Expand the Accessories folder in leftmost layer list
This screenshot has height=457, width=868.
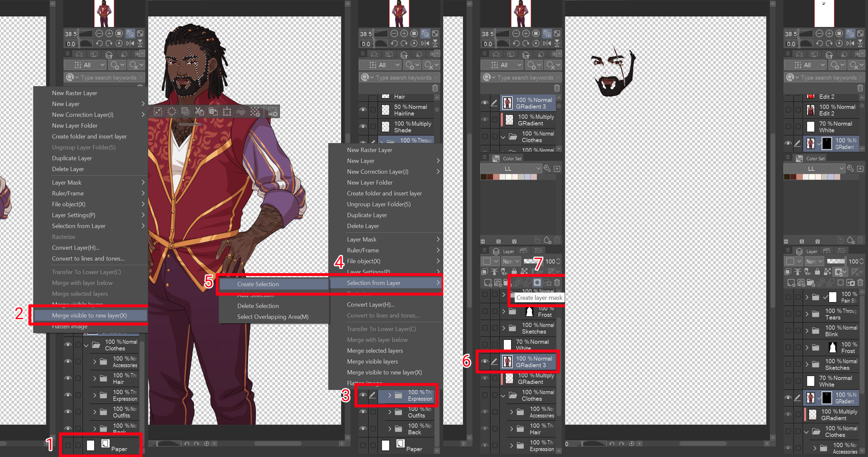pyautogui.click(x=95, y=362)
